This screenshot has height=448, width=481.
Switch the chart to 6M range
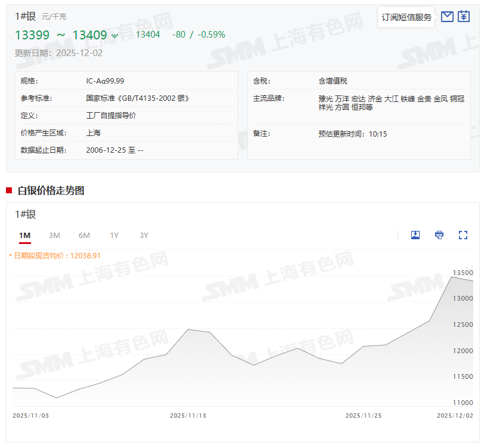[84, 236]
